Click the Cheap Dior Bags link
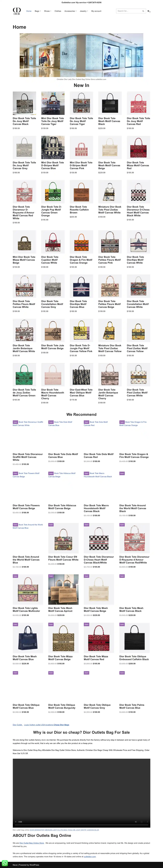Image resolution: width=163 pixels, height=868 pixels. 61,724
